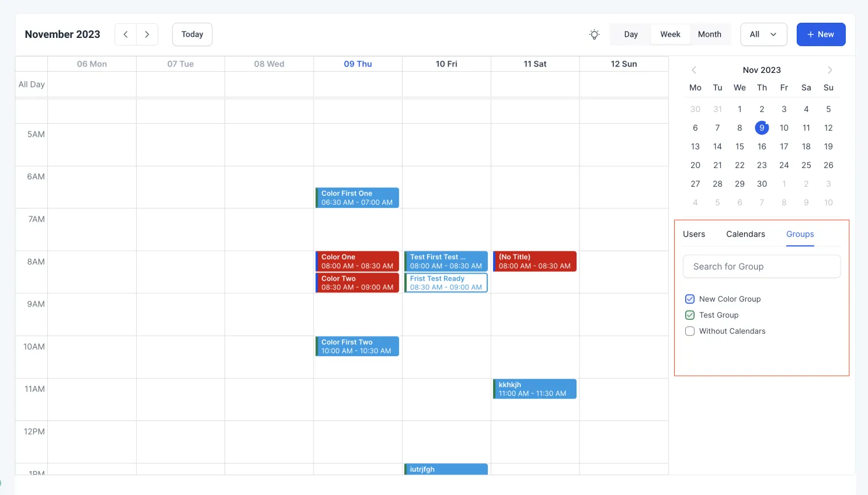
Task: Go to the next week arrow
Action: 147,34
